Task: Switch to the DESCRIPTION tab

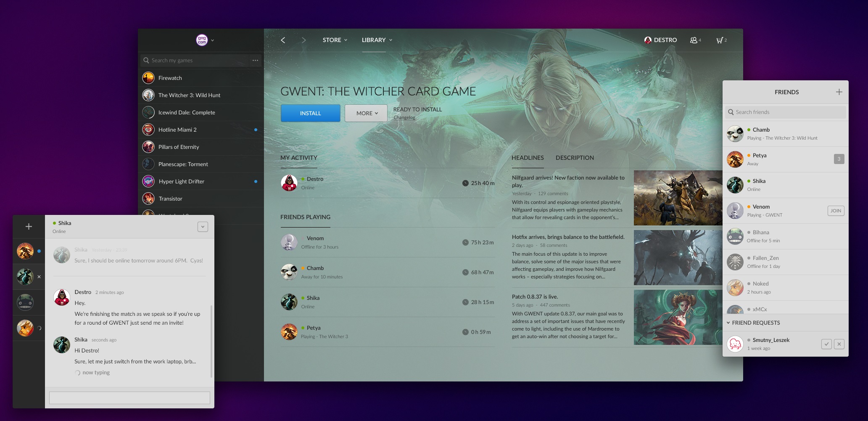Action: (575, 158)
